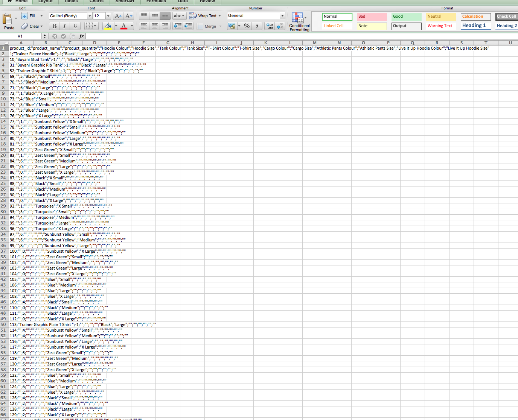
Task: Apply the Heading 1 style
Action: (x=476, y=26)
